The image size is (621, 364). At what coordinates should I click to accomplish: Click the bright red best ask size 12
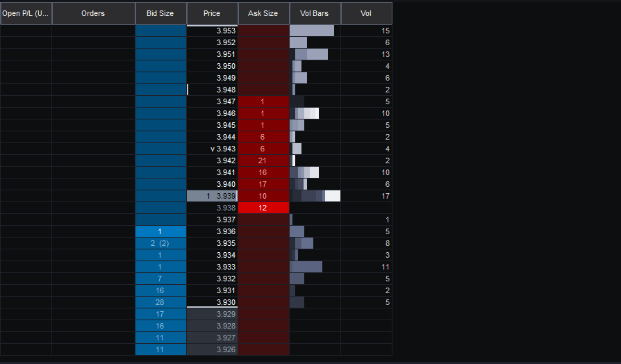coord(264,208)
